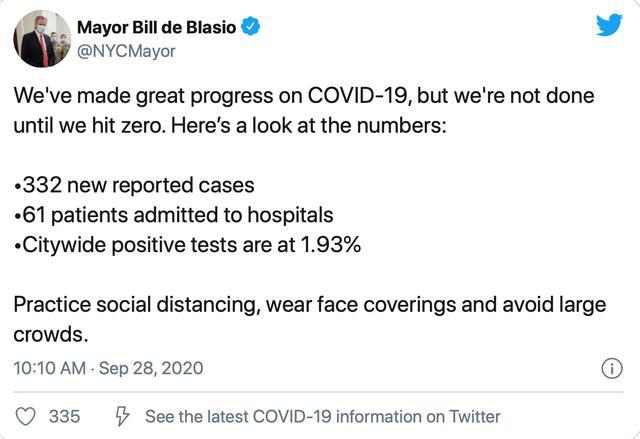Click the "1.93%" figure in the tweet
The width and height of the screenshot is (640, 439).
(326, 244)
